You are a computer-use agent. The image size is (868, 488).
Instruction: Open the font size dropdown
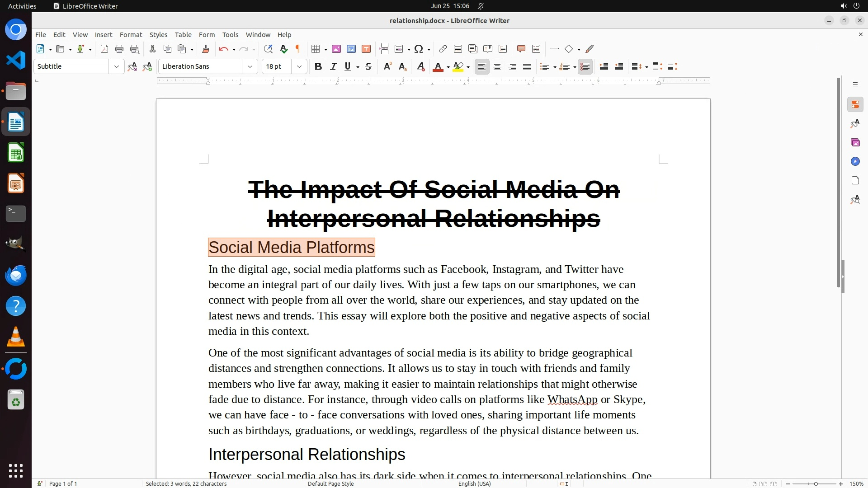299,67
